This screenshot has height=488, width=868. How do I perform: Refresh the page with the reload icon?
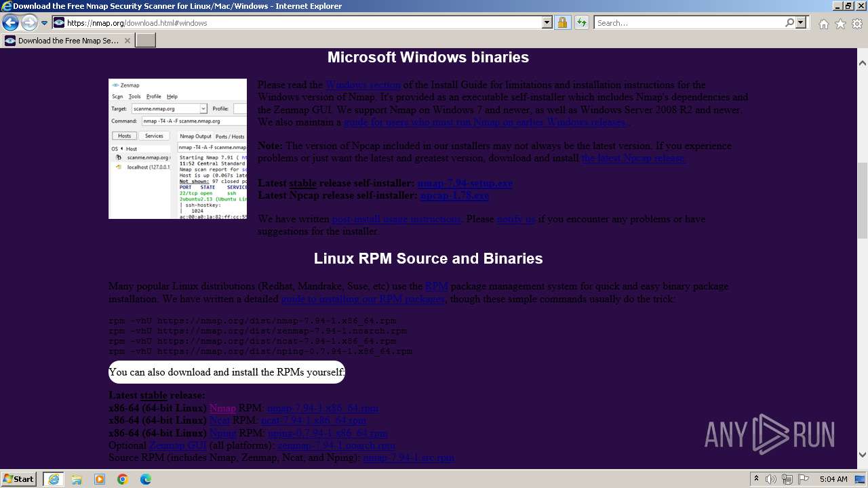coord(581,22)
